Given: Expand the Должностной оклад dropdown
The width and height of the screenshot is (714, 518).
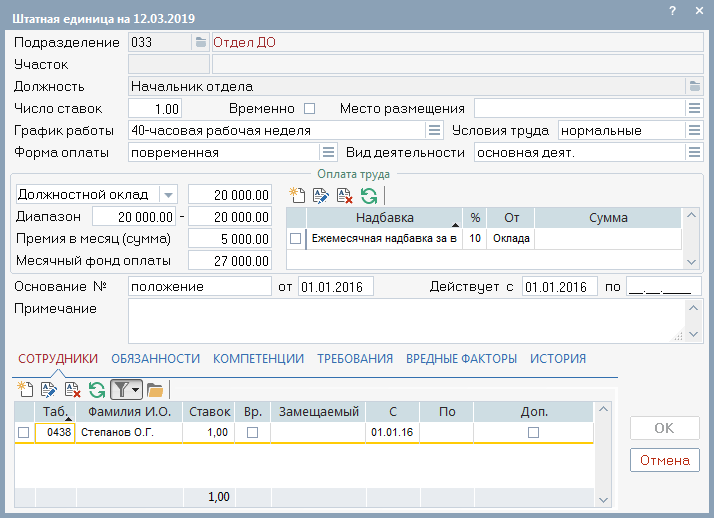Looking at the screenshot, I should coord(168,195).
